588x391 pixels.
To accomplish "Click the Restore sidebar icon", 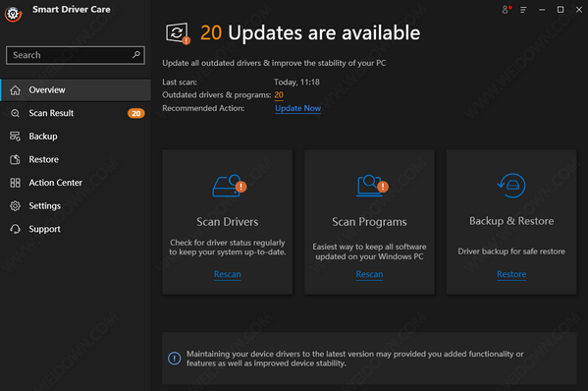I will point(15,159).
